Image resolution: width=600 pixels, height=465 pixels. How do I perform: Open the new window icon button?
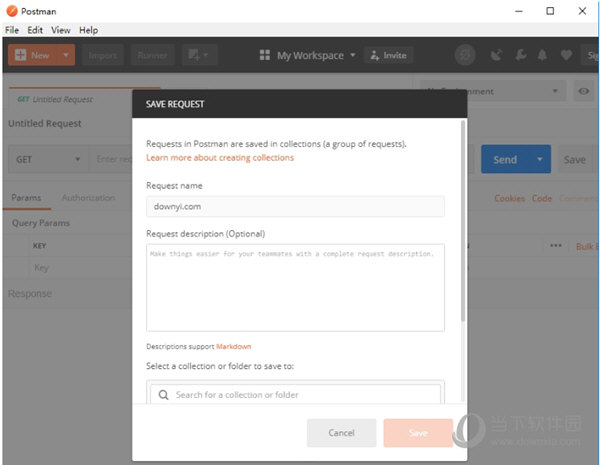click(x=199, y=55)
